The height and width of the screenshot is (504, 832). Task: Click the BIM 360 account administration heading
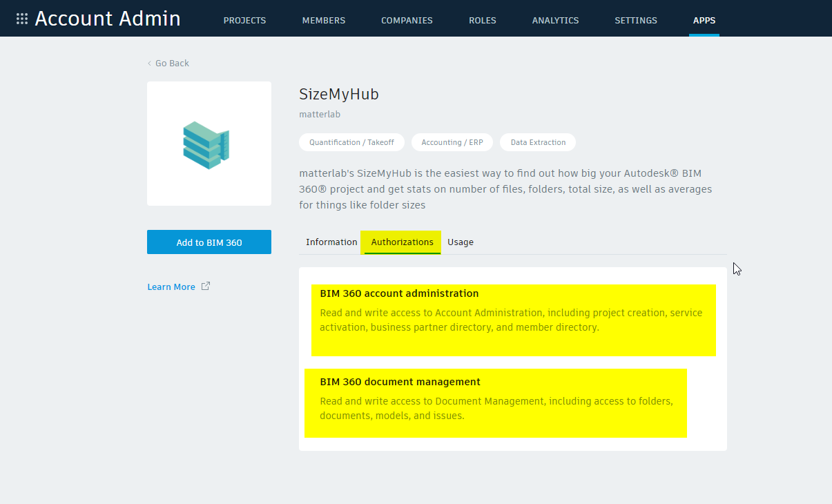[399, 293]
